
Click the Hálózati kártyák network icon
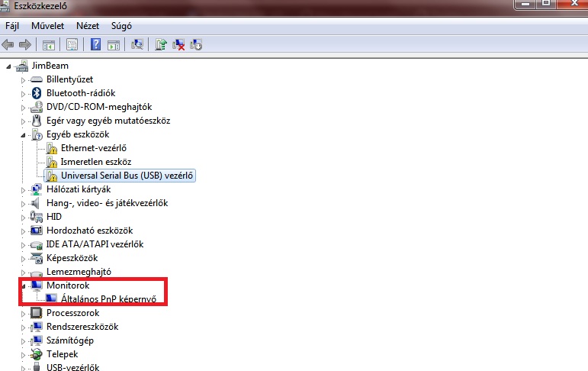[x=37, y=189]
